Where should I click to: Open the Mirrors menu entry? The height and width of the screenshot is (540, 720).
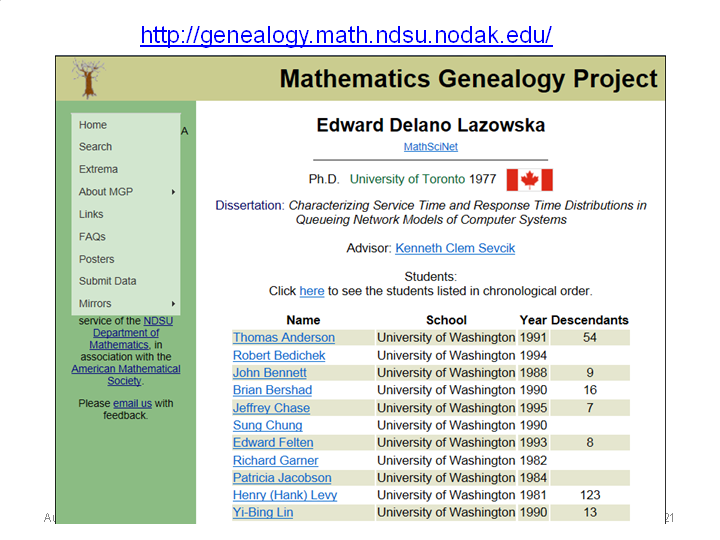point(95,304)
